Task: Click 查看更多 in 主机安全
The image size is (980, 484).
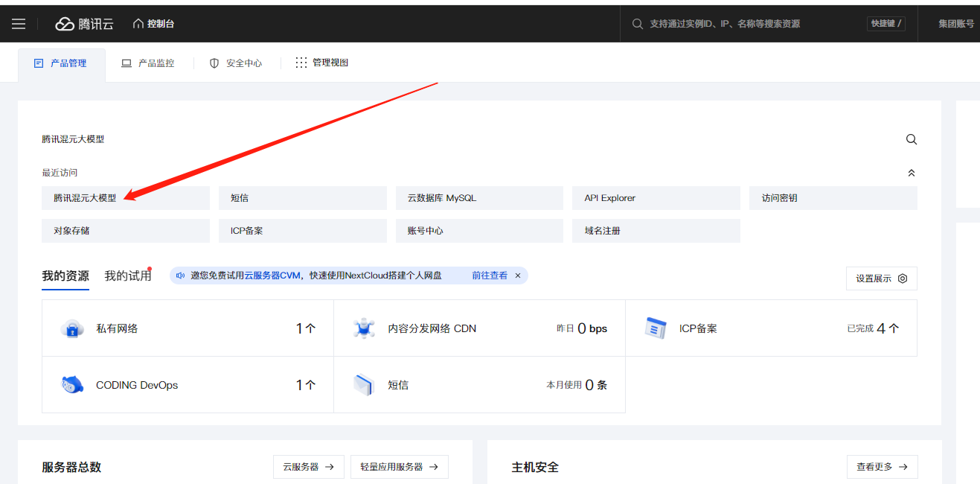Action: tap(882, 467)
